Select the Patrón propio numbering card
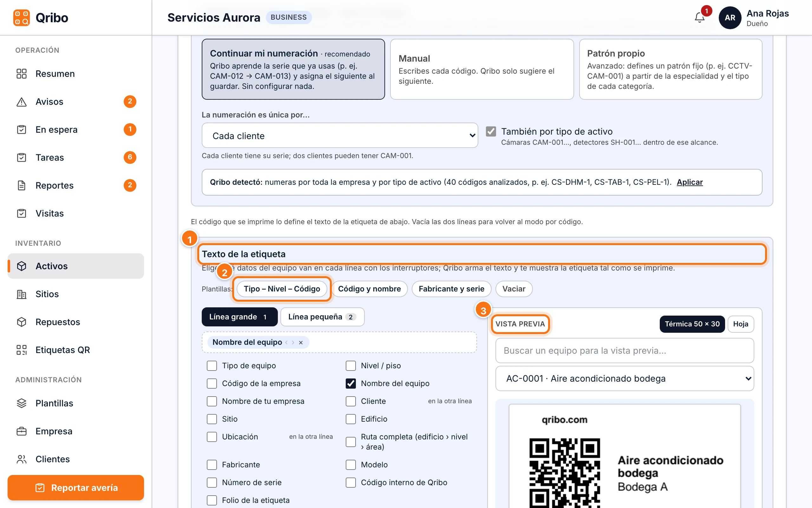 (671, 69)
